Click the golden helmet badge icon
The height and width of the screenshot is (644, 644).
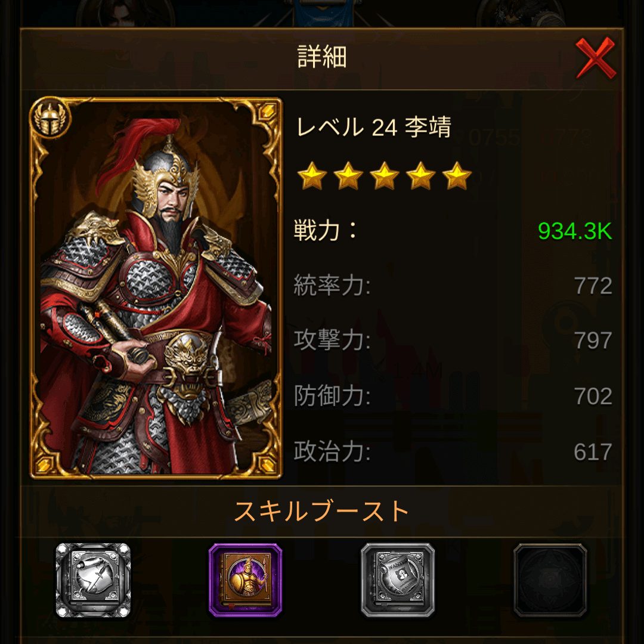(51, 118)
